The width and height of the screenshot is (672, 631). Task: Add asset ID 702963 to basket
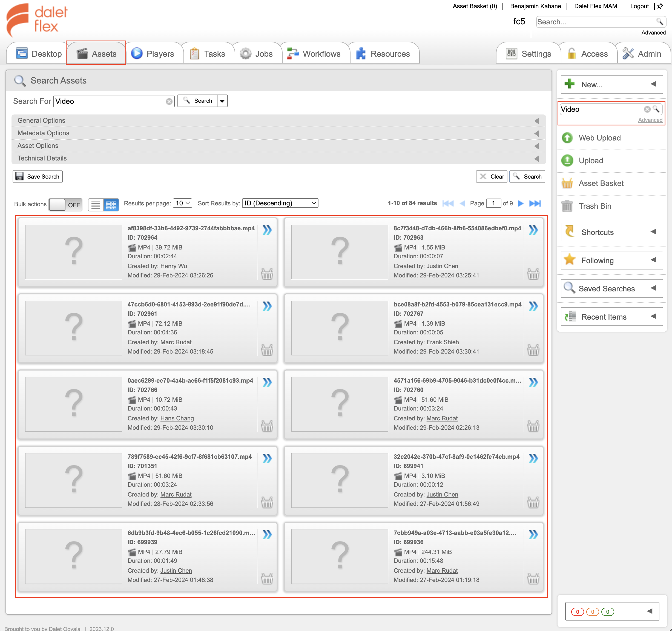click(533, 274)
